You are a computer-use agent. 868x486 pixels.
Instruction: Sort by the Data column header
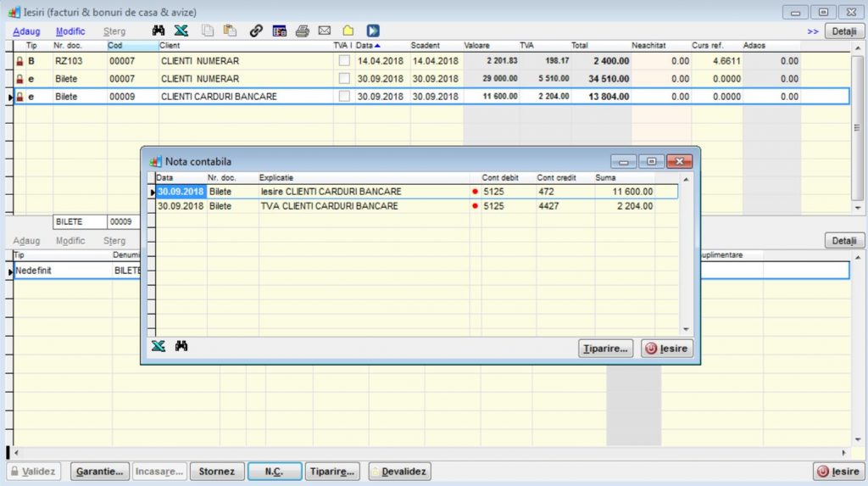[x=368, y=45]
